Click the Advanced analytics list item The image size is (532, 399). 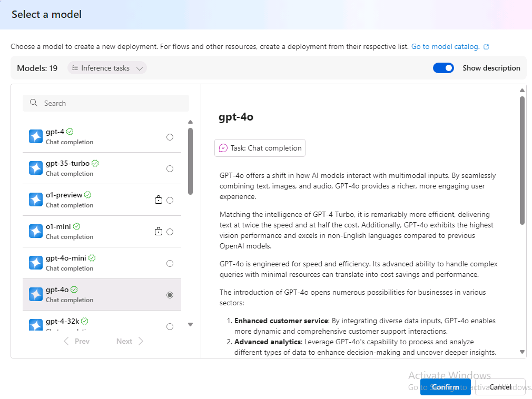coord(365,347)
